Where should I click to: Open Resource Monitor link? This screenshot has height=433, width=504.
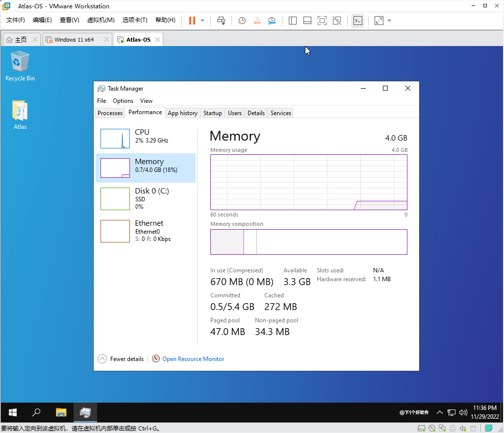pyautogui.click(x=193, y=359)
